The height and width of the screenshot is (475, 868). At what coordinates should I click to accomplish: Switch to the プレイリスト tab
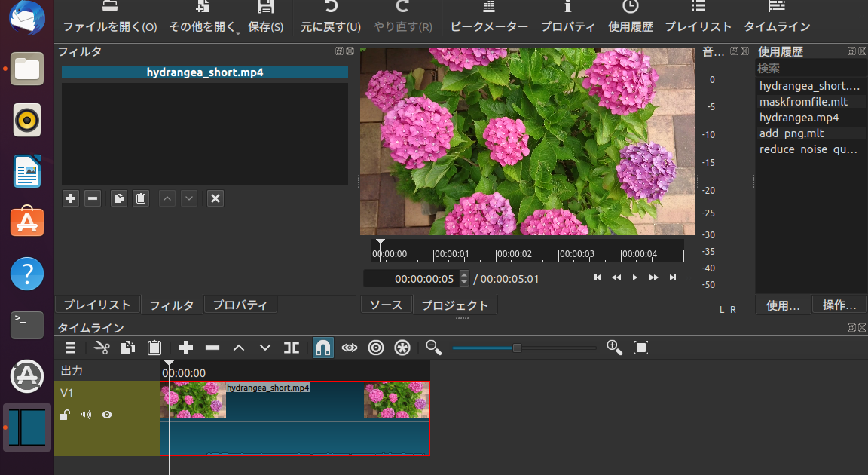pos(97,304)
